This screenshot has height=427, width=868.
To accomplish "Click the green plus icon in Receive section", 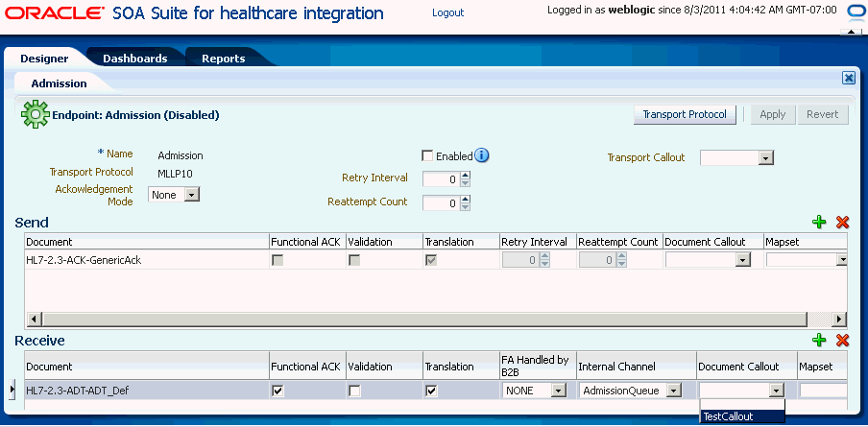I will pyautogui.click(x=819, y=341).
